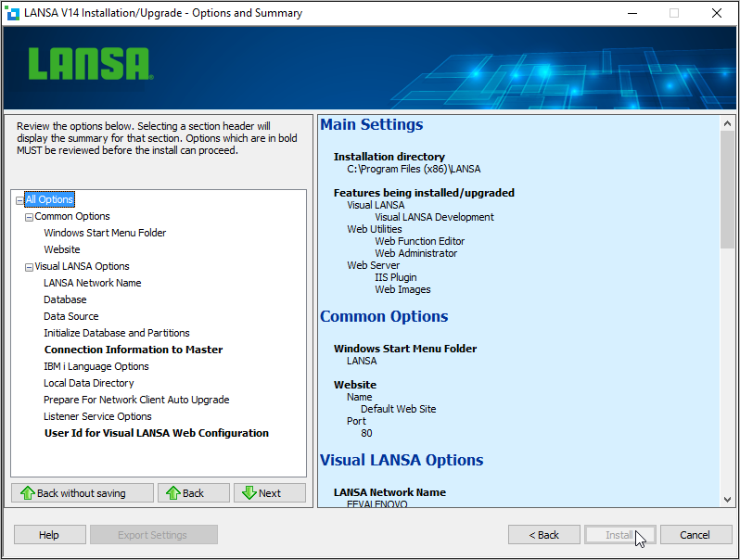Click Web Images feature text
The height and width of the screenshot is (560, 740).
(x=402, y=289)
